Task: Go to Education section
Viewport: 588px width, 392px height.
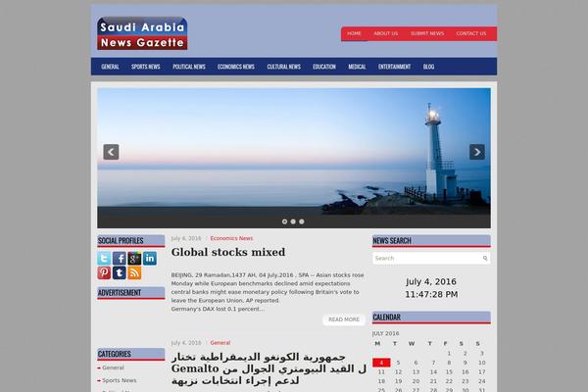Action: 324,67
